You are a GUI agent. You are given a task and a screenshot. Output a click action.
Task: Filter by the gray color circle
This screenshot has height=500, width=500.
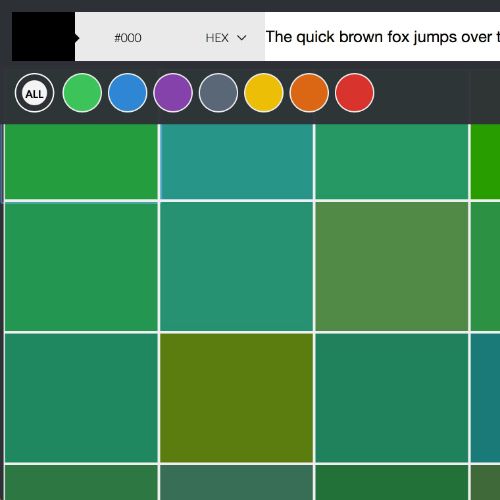(218, 93)
